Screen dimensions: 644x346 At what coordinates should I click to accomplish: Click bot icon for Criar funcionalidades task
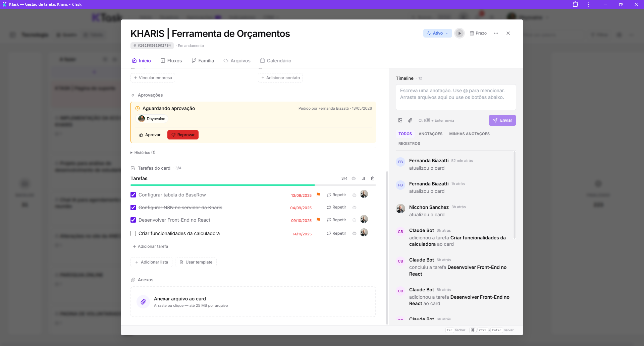coord(354,234)
